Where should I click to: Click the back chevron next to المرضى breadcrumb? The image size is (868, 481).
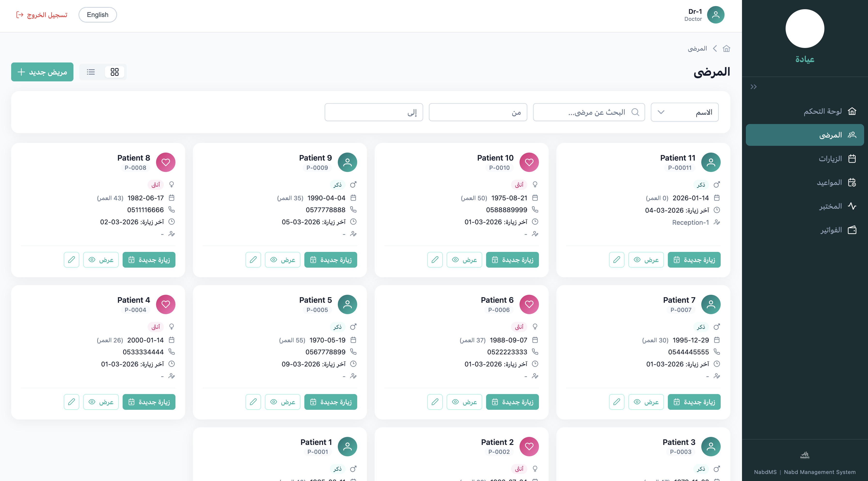point(715,48)
